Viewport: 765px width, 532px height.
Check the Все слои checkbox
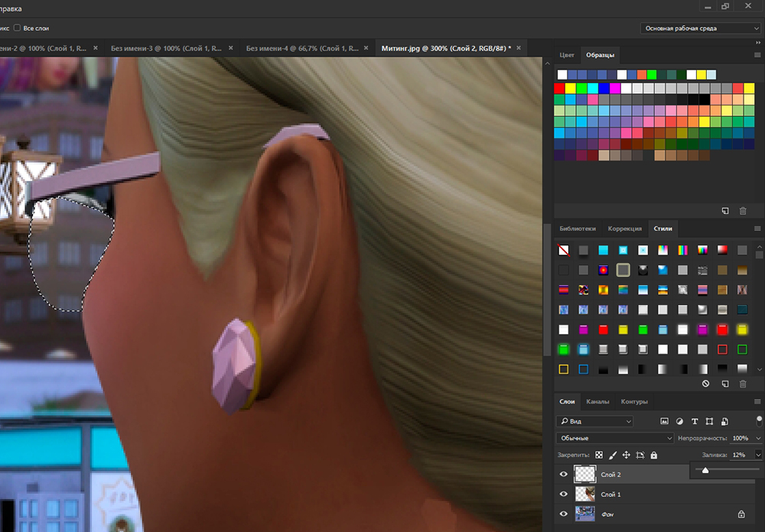point(18,28)
